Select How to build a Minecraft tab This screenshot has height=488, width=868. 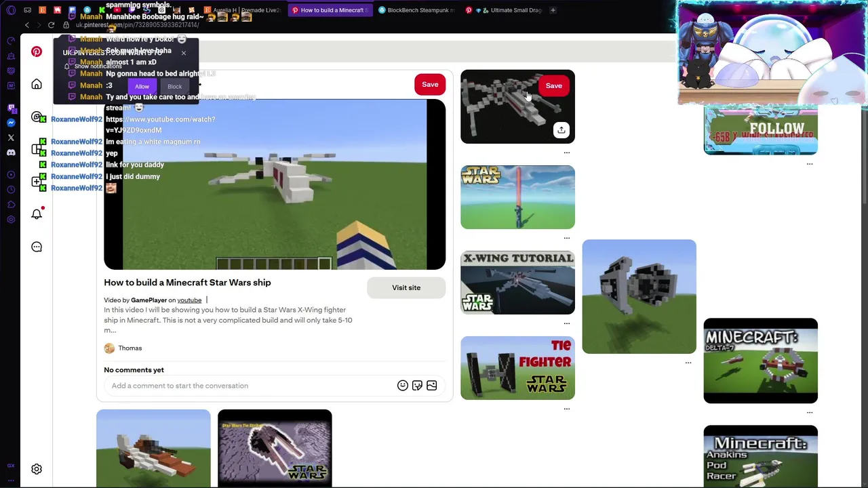tap(330, 10)
